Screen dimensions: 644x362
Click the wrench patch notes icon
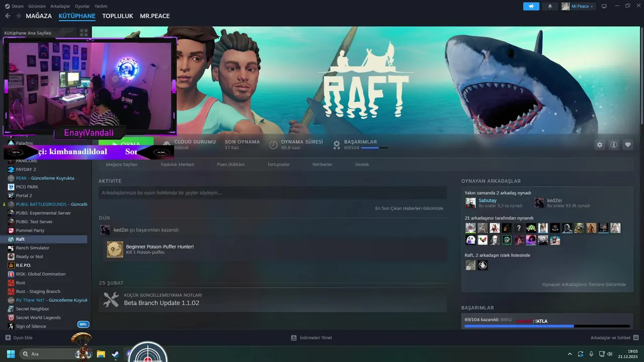[111, 300]
